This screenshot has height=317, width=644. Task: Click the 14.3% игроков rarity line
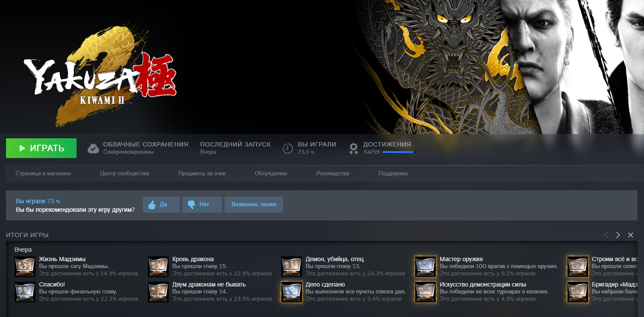point(89,274)
